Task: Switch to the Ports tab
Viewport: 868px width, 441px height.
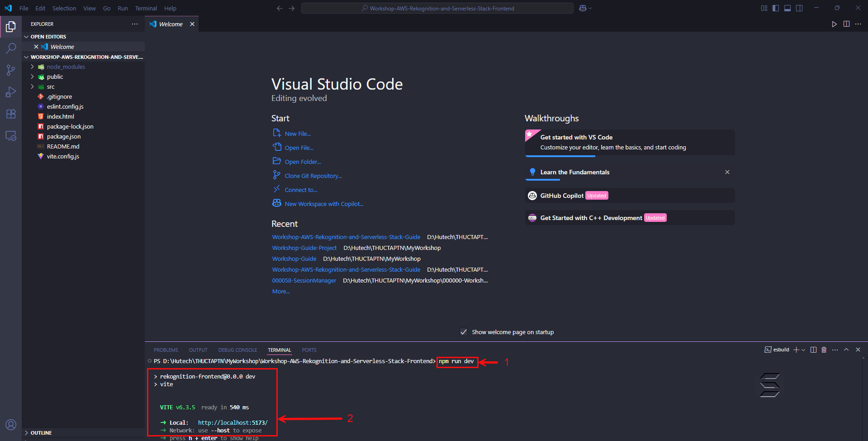Action: [x=309, y=350]
